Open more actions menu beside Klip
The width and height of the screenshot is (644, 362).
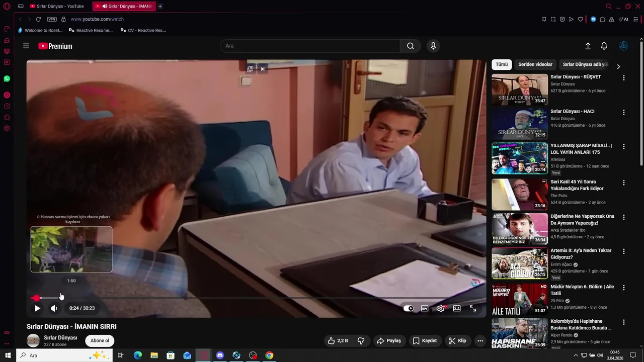point(480,341)
